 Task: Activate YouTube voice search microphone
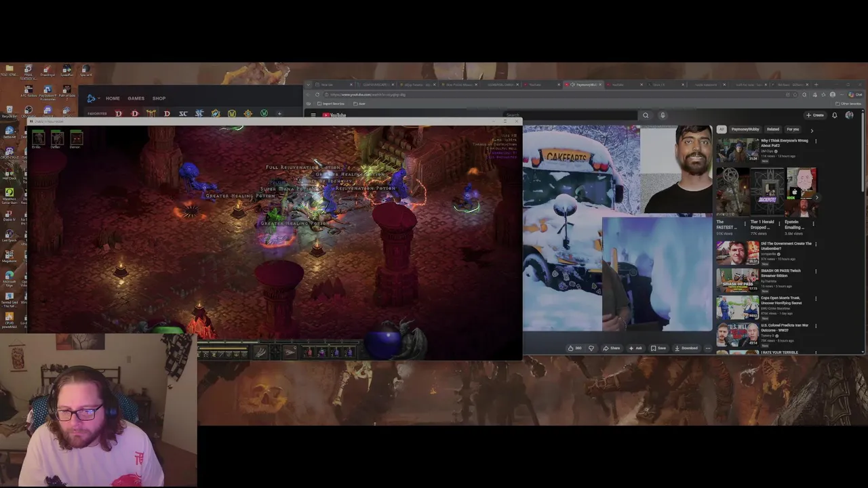point(663,115)
